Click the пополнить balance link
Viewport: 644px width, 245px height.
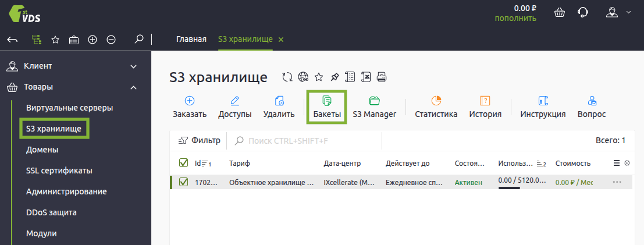point(515,18)
